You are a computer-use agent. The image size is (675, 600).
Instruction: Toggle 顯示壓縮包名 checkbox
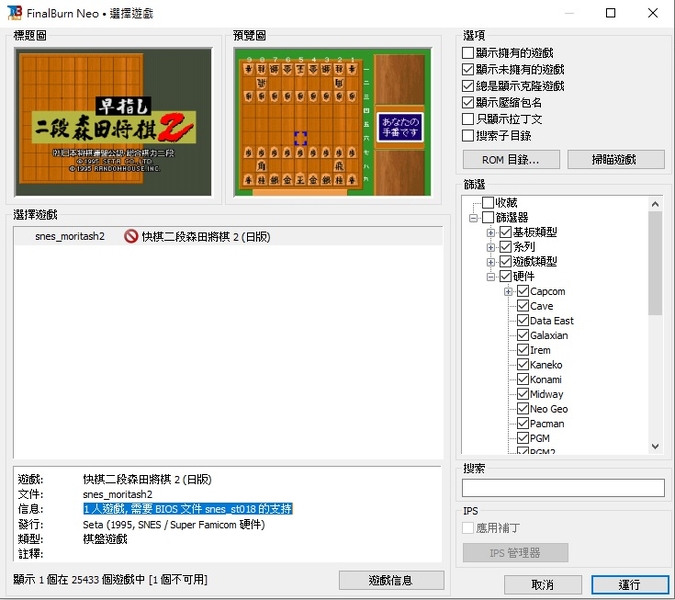[x=468, y=102]
